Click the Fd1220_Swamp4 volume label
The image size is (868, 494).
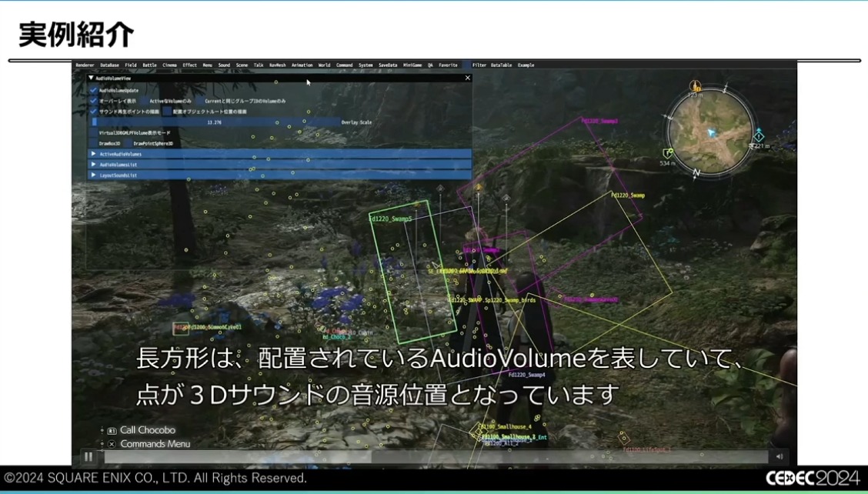[x=527, y=375]
